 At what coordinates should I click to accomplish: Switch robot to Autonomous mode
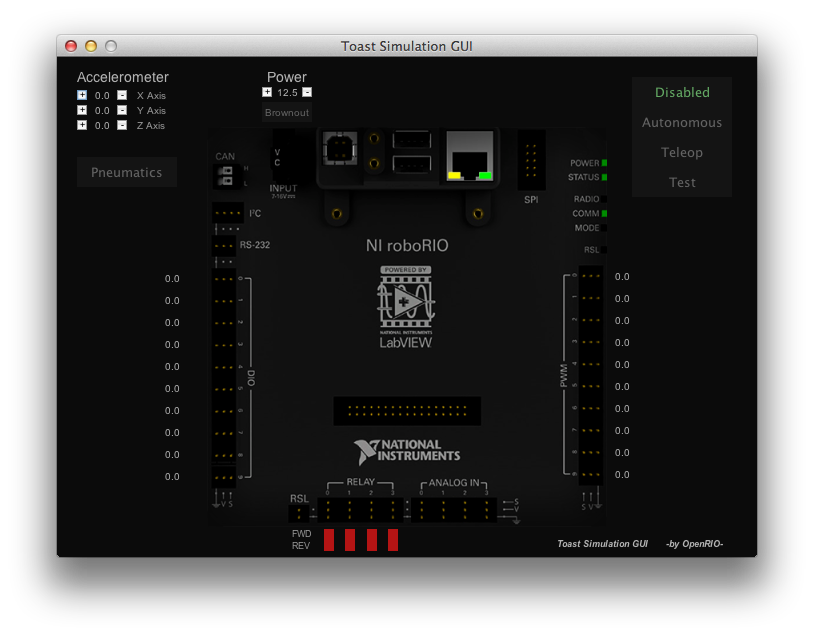[x=682, y=123]
